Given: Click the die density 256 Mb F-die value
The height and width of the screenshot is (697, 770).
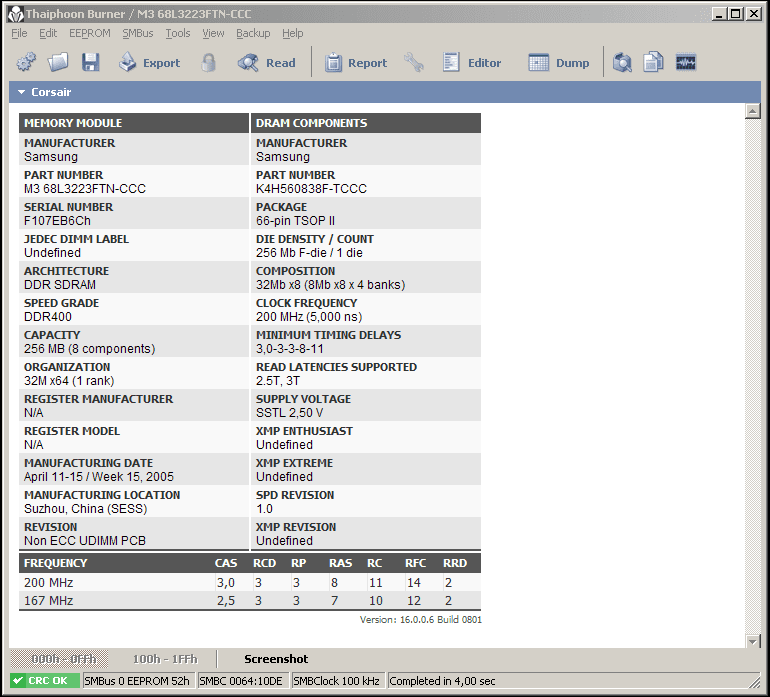Looking at the screenshot, I should tap(309, 252).
